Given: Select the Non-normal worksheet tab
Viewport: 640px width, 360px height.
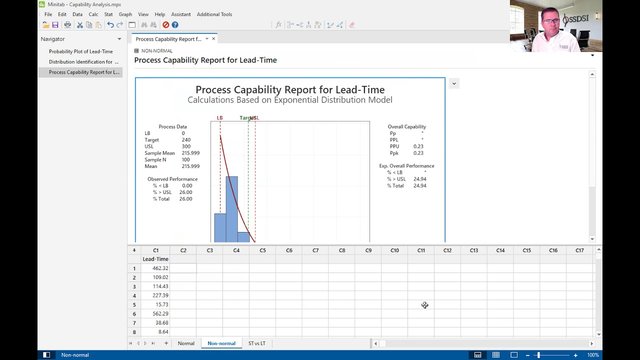Looking at the screenshot, I should coord(222,343).
